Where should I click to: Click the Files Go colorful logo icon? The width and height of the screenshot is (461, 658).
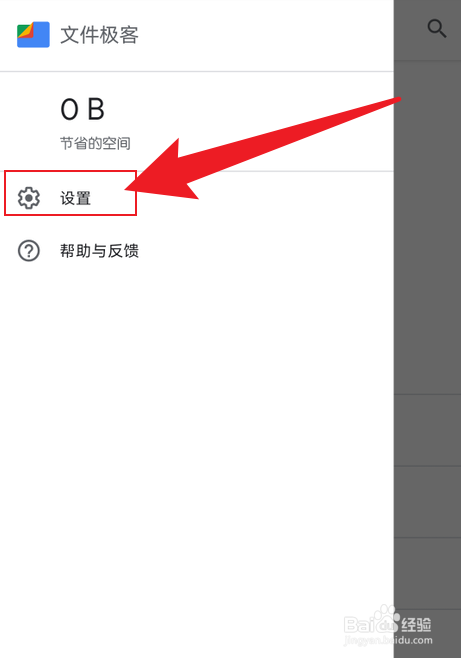coord(33,34)
